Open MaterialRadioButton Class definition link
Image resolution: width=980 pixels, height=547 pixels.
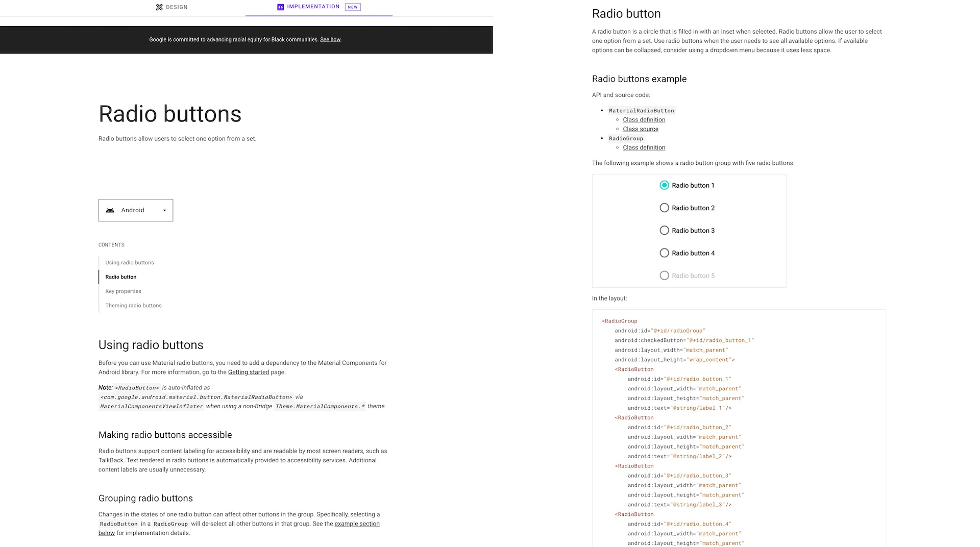point(644,120)
